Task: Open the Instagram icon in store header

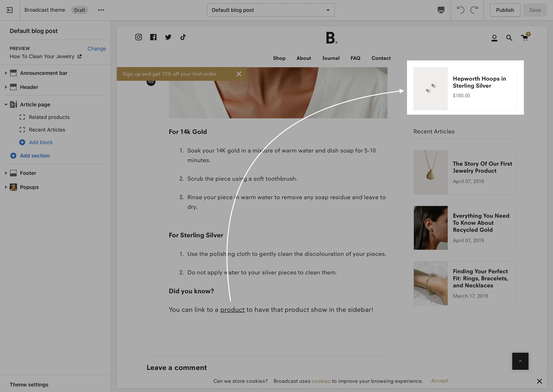Action: point(138,37)
